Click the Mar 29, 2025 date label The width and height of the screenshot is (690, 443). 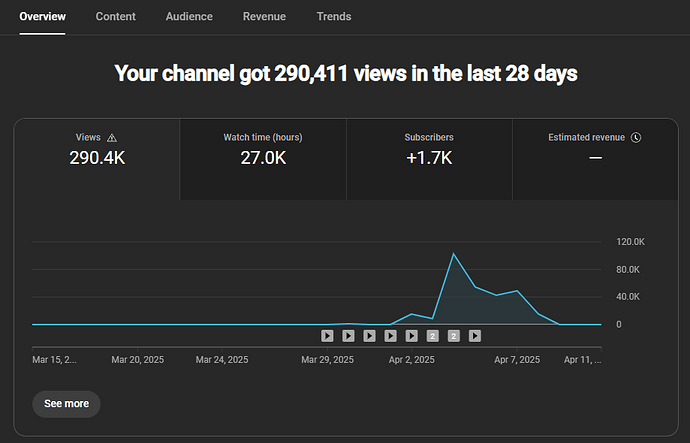click(x=327, y=360)
